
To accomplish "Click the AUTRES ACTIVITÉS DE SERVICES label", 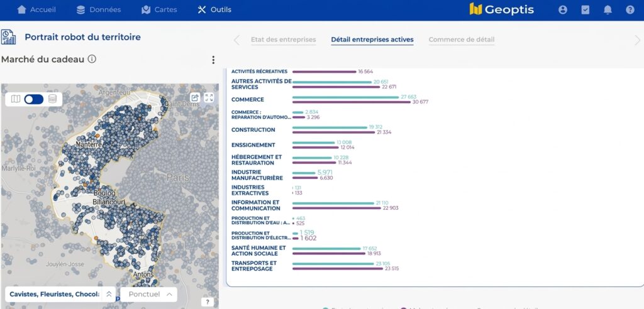I will (x=262, y=84).
